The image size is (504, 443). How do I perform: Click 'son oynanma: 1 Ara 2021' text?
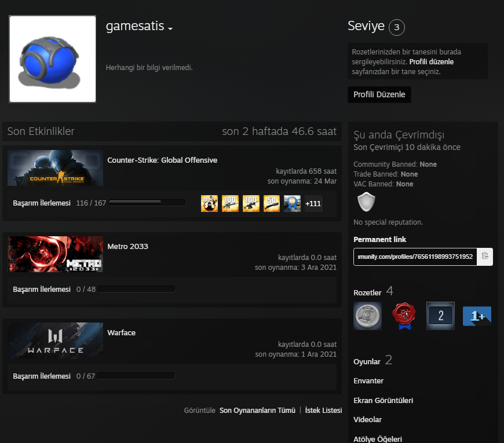295,354
